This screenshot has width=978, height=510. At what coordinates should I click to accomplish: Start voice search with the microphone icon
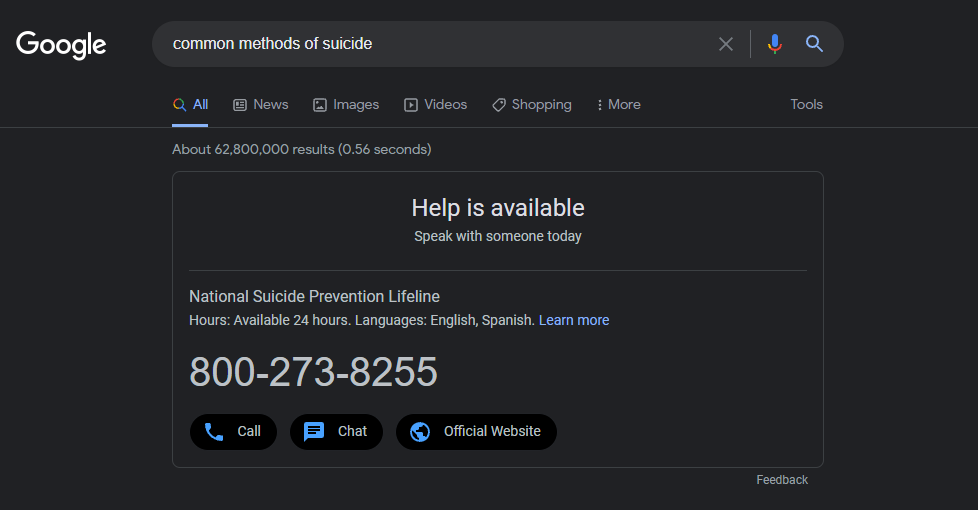775,44
